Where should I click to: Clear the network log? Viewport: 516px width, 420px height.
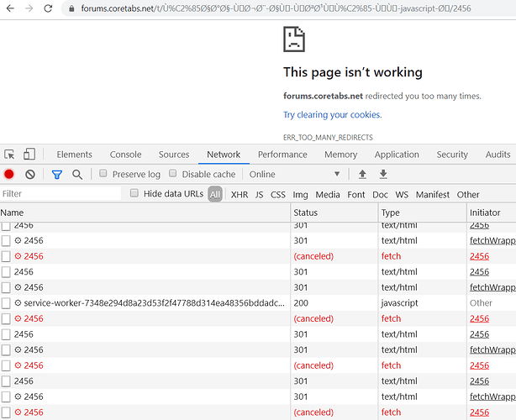coord(30,174)
